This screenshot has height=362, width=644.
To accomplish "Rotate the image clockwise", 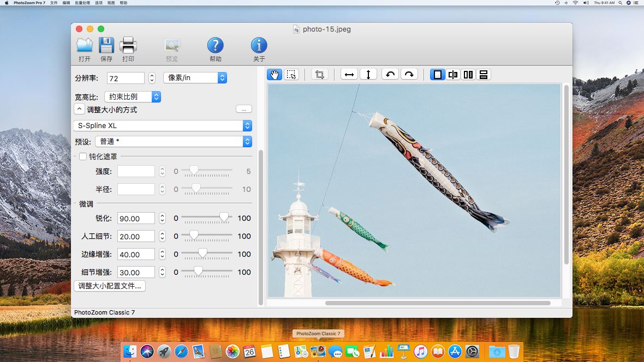I will click(x=409, y=74).
